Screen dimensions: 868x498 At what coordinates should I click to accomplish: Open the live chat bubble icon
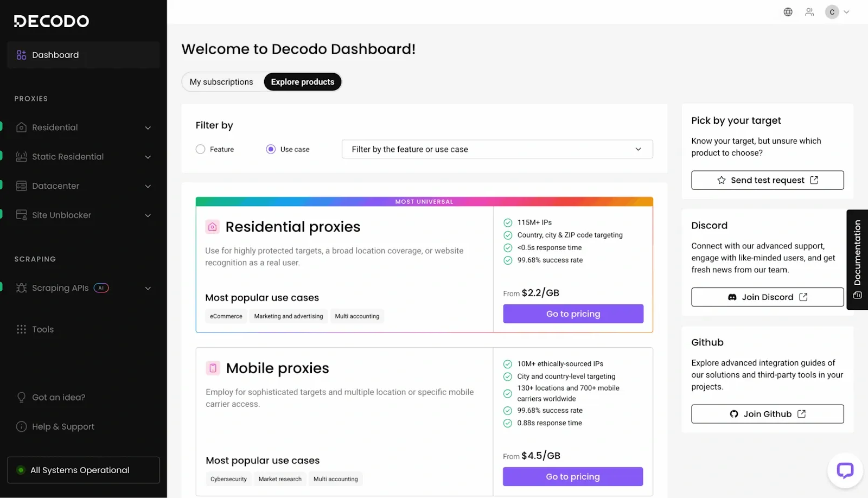[x=845, y=470]
